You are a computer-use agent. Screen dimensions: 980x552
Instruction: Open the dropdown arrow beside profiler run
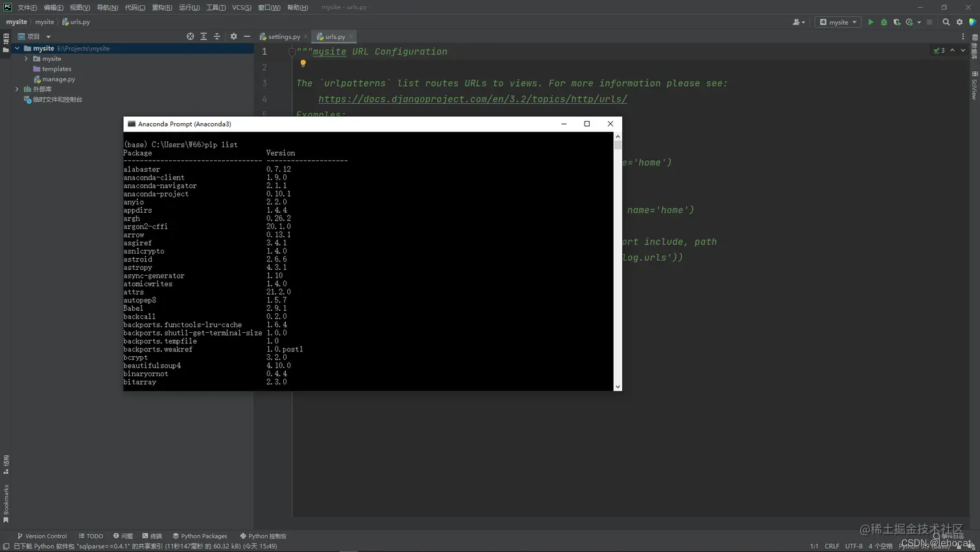pos(919,22)
